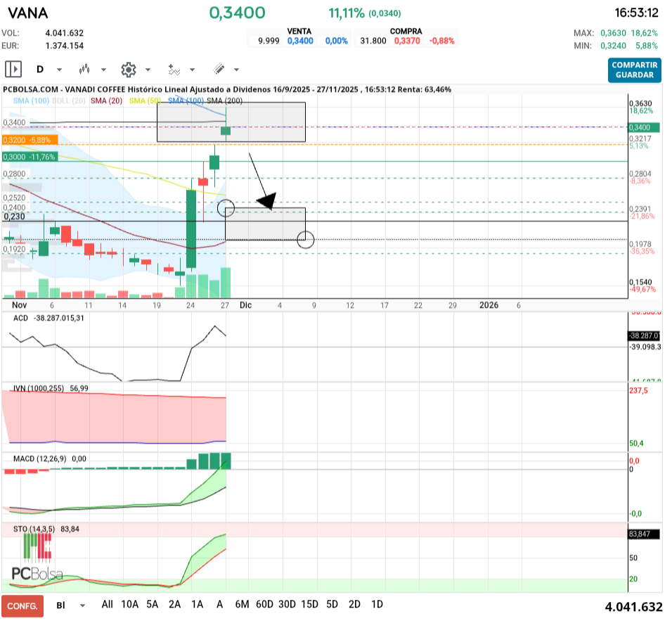
Task: Select the 6M time range
Action: 243,604
